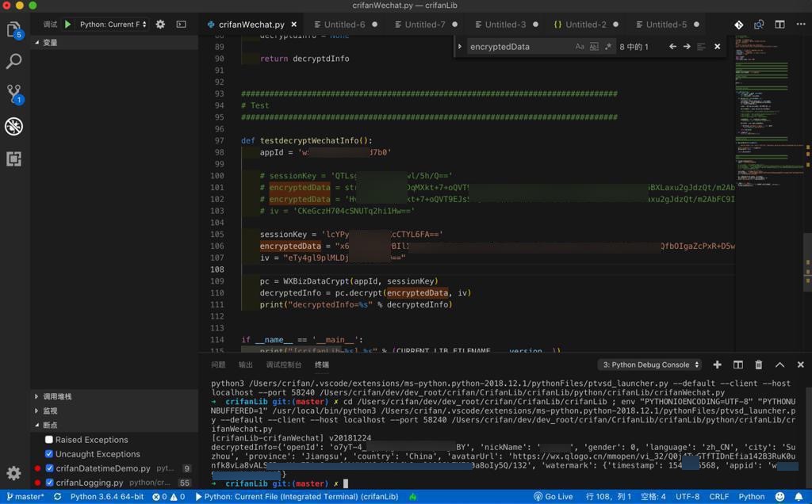Click Python 3.6.4 64-bit interpreter in status bar
The width and height of the screenshot is (812, 504).
(106, 497)
